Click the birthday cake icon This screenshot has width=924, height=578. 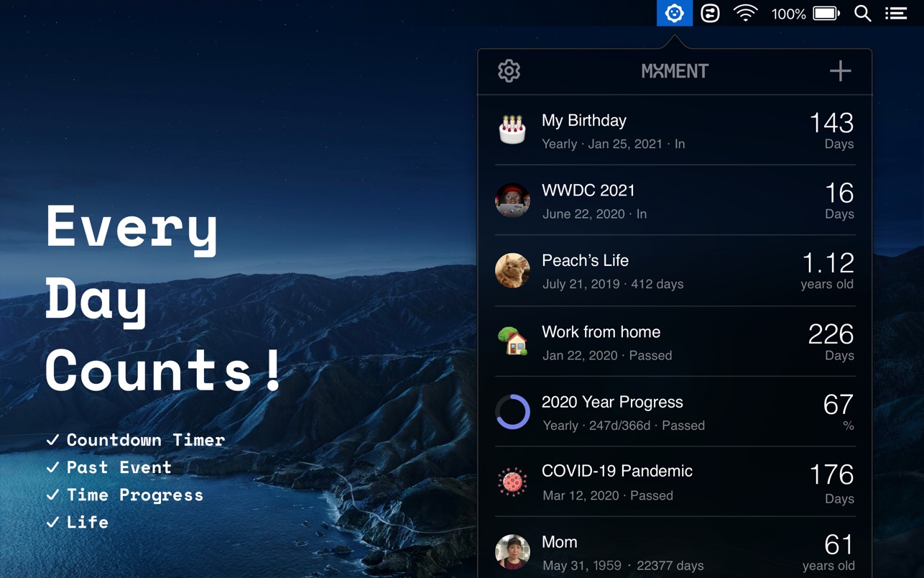[x=512, y=130]
